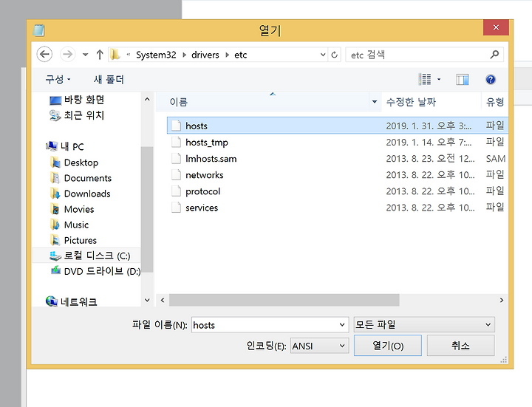The height and width of the screenshot is (407, 532).
Task: Close the 열기 dialog
Action: [x=496, y=27]
